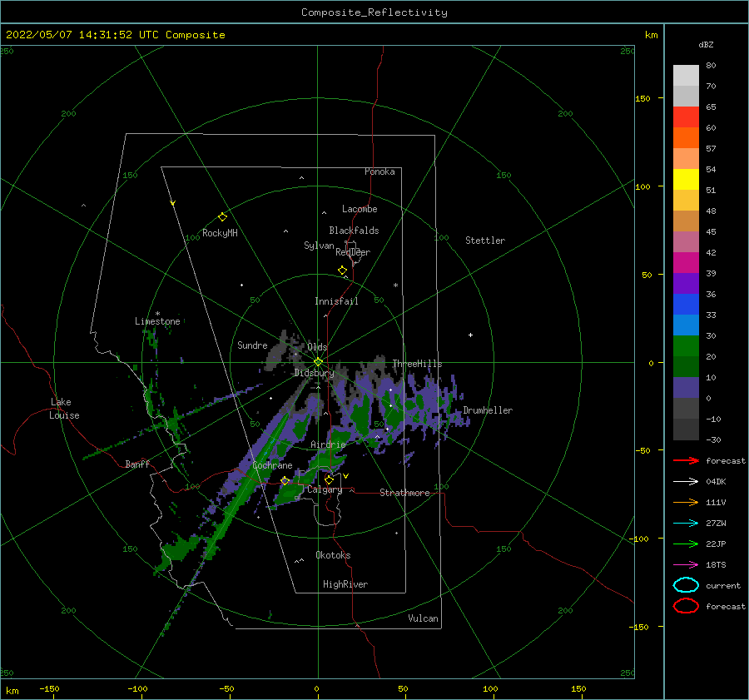The height and width of the screenshot is (700, 749).
Task: Select the Lacombe label
Action: (x=360, y=209)
